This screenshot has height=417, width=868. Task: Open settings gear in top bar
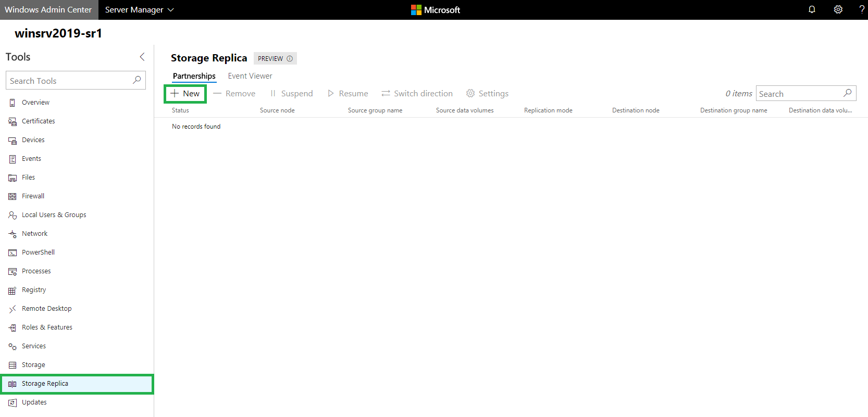point(838,9)
